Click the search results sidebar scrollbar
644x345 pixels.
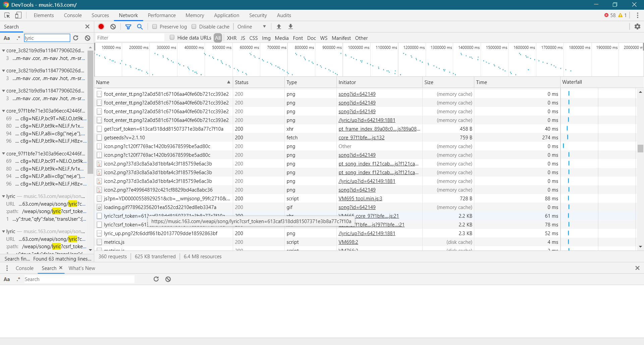90,112
